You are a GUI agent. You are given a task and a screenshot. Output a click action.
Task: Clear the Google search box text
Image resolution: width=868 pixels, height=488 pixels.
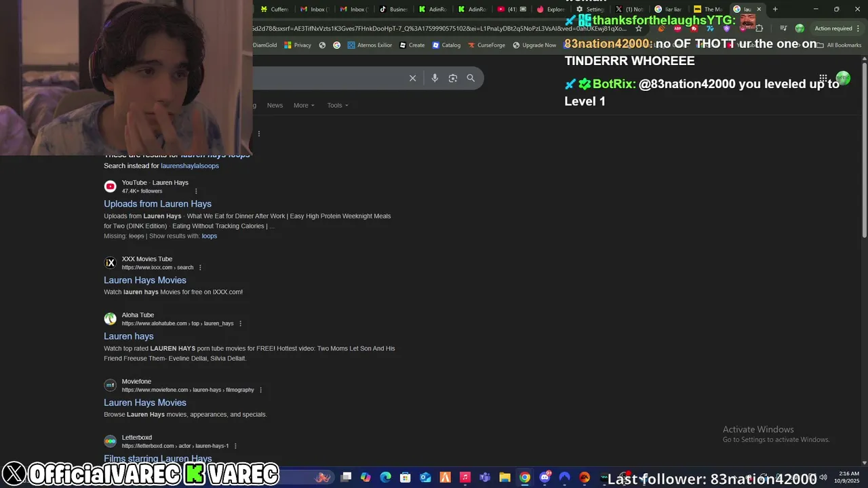[412, 78]
